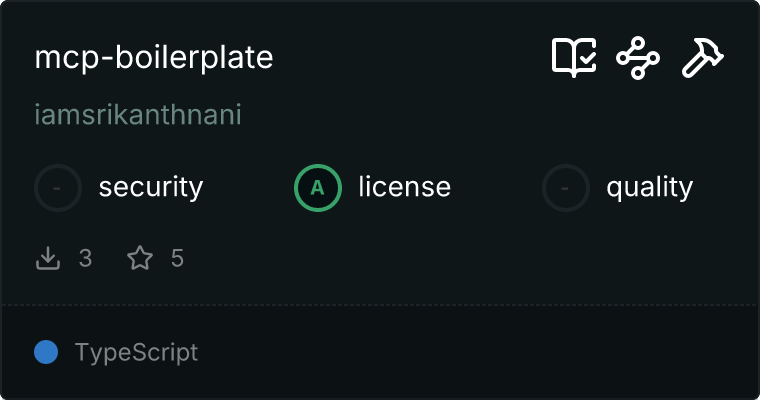Click the TypeScript language label

137,353
